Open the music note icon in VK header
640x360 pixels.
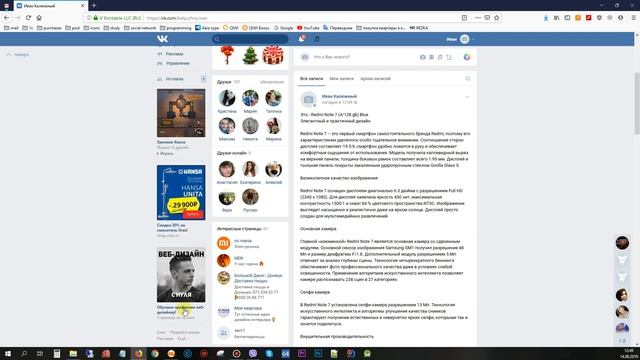click(317, 39)
